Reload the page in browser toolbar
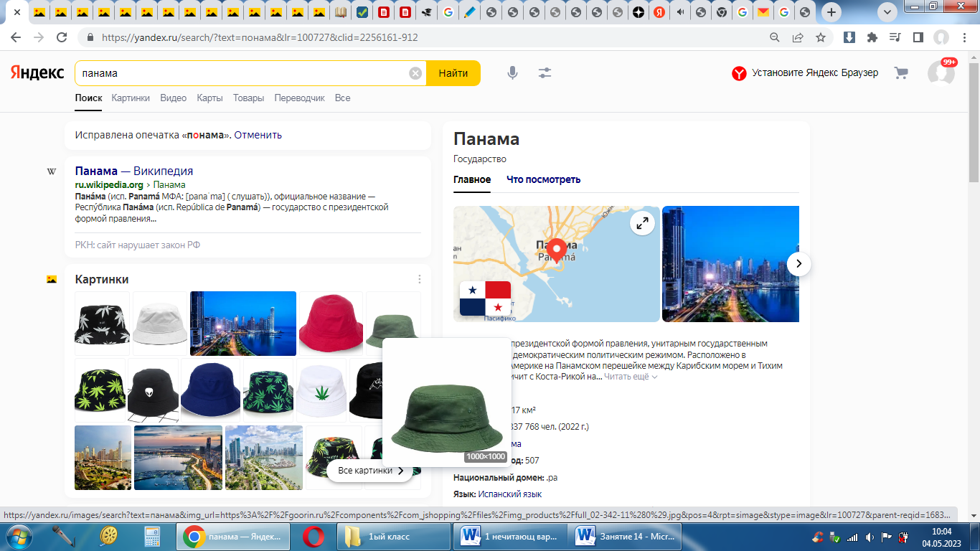The image size is (980, 551). pos(62,37)
